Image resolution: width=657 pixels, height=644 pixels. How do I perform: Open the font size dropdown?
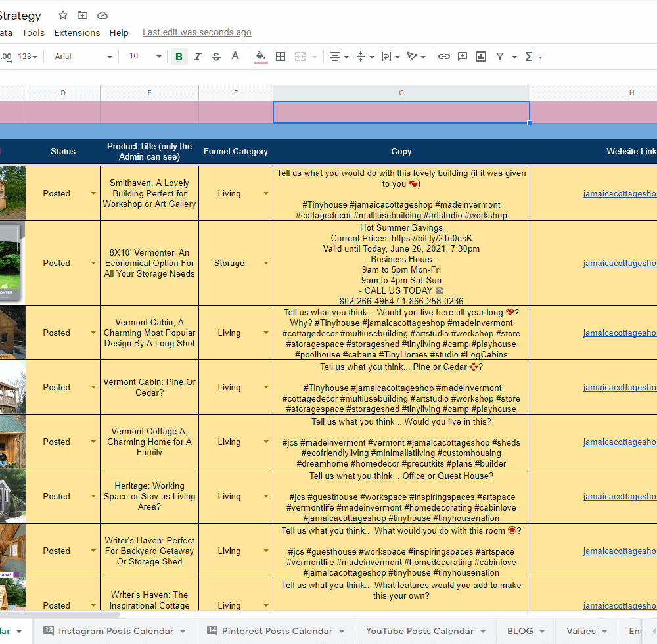coord(145,57)
